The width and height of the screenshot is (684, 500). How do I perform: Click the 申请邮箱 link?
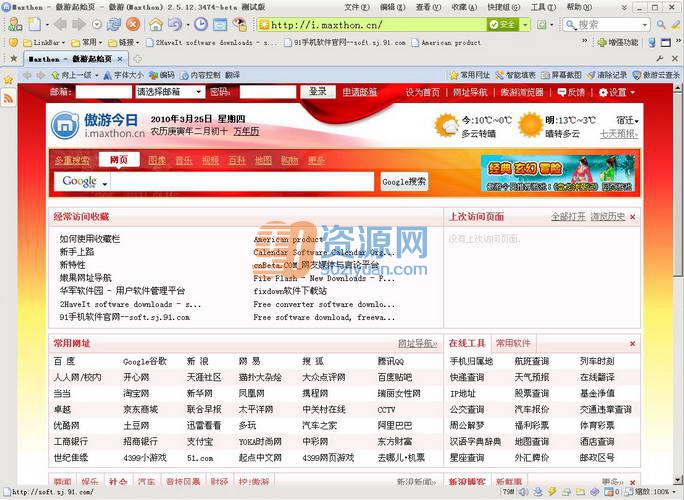[x=360, y=92]
